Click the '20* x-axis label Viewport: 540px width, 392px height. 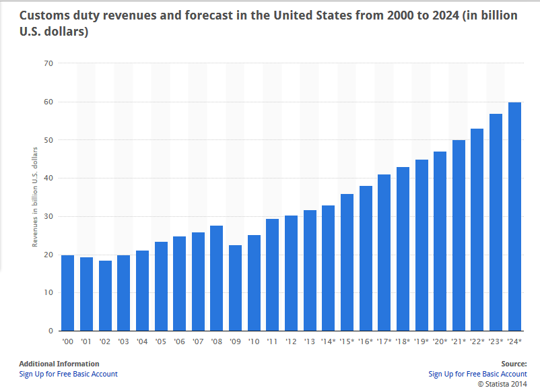click(x=440, y=341)
